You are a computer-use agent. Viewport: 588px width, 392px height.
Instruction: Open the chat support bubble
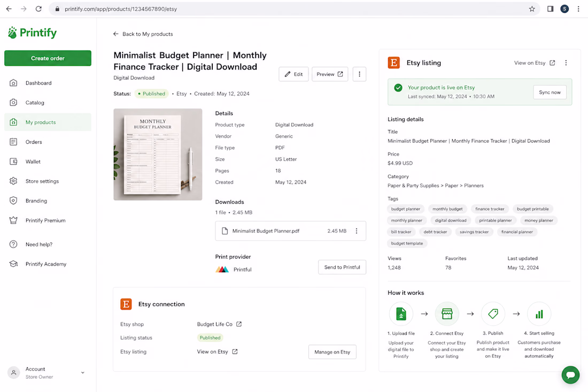(x=570, y=375)
